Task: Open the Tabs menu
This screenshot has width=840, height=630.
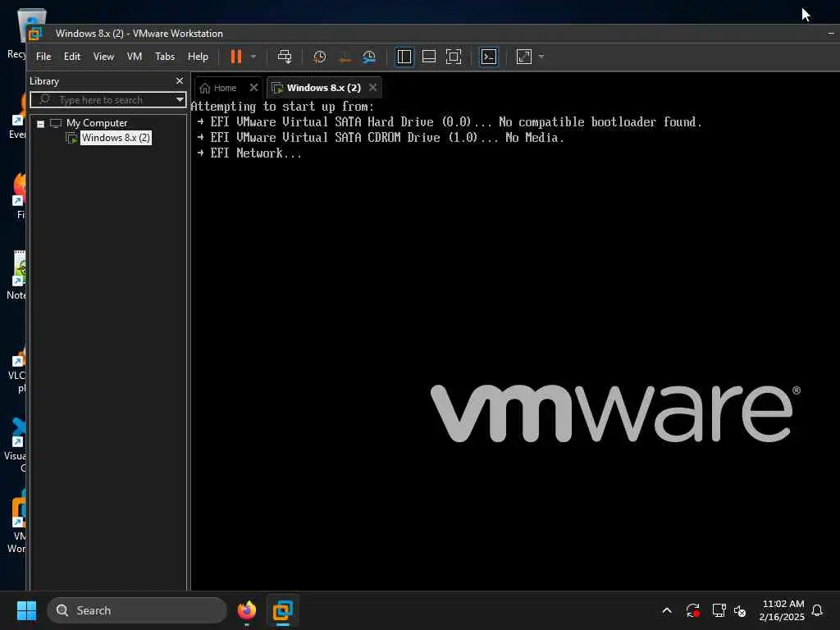Action: click(165, 57)
